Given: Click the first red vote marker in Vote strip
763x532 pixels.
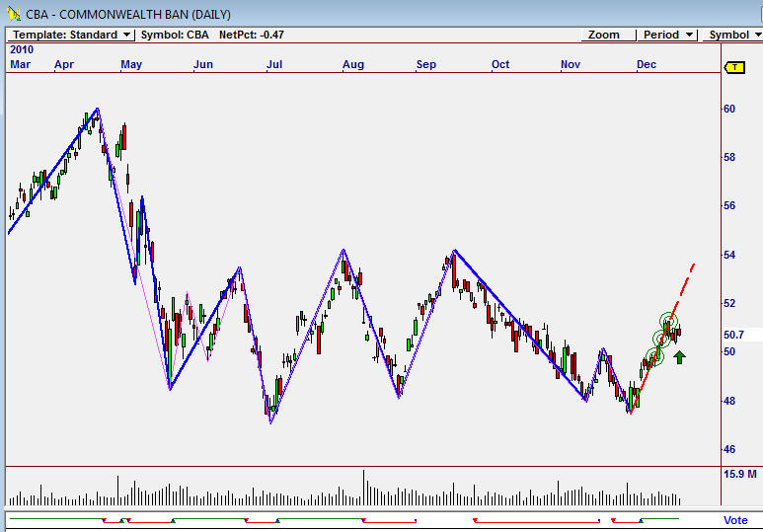Looking at the screenshot, I should (x=104, y=520).
